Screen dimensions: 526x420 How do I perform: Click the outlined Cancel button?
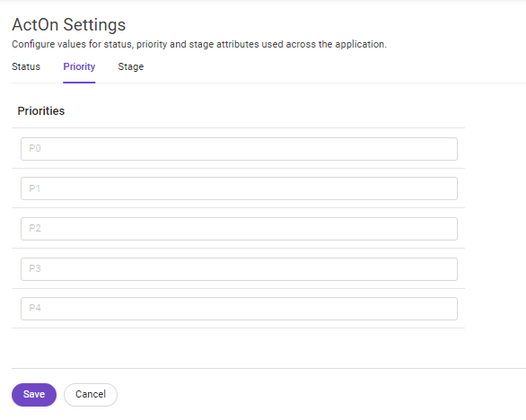(x=91, y=395)
